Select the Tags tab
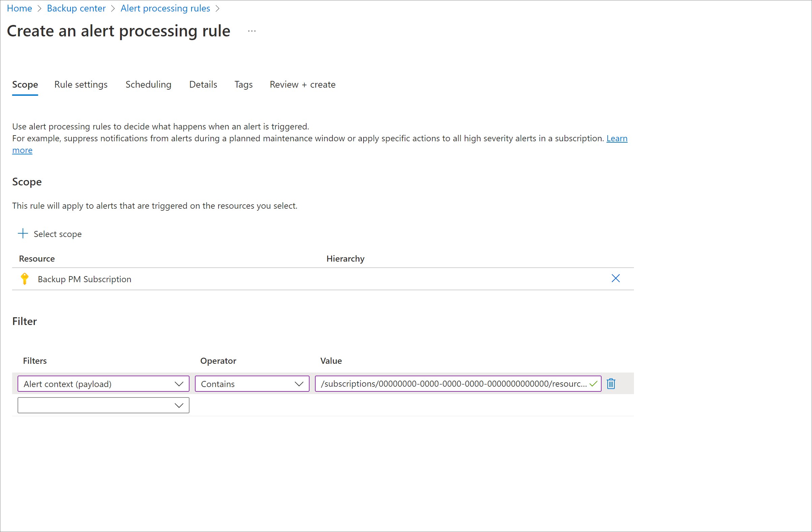Screen dimensions: 812x532 click(243, 84)
